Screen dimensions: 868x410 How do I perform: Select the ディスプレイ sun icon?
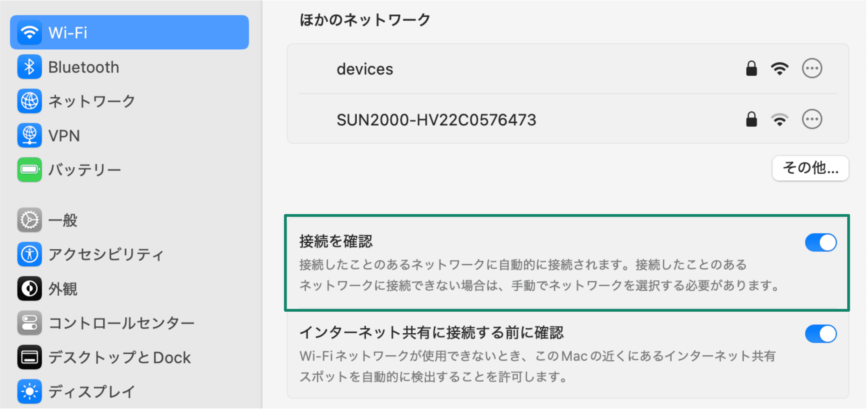click(29, 391)
